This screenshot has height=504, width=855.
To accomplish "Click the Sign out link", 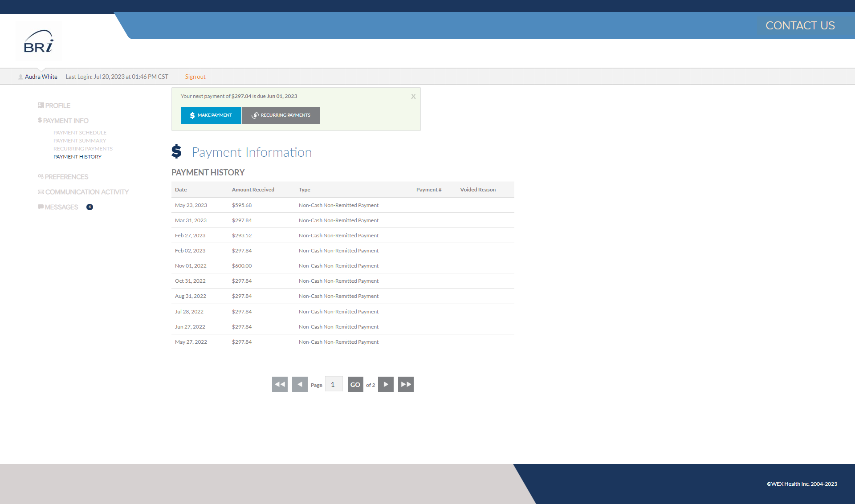I will click(x=195, y=77).
